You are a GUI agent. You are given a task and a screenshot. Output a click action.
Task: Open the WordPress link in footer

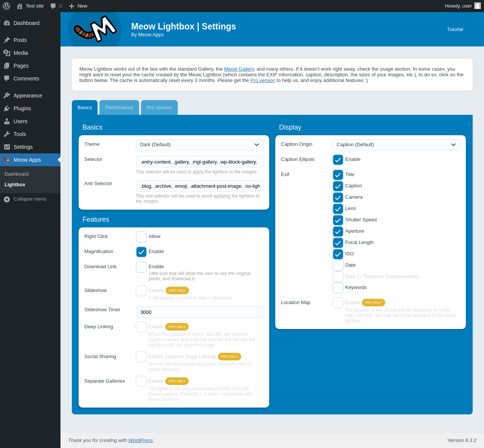[141, 440]
